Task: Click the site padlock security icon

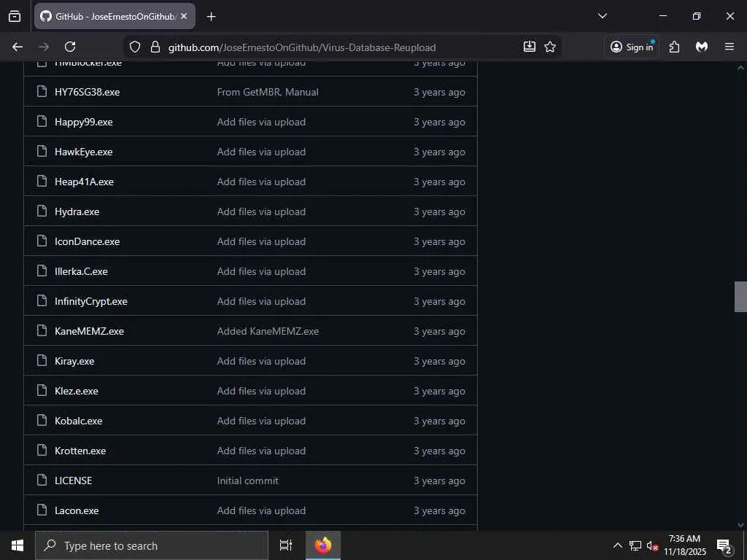Action: [x=155, y=47]
